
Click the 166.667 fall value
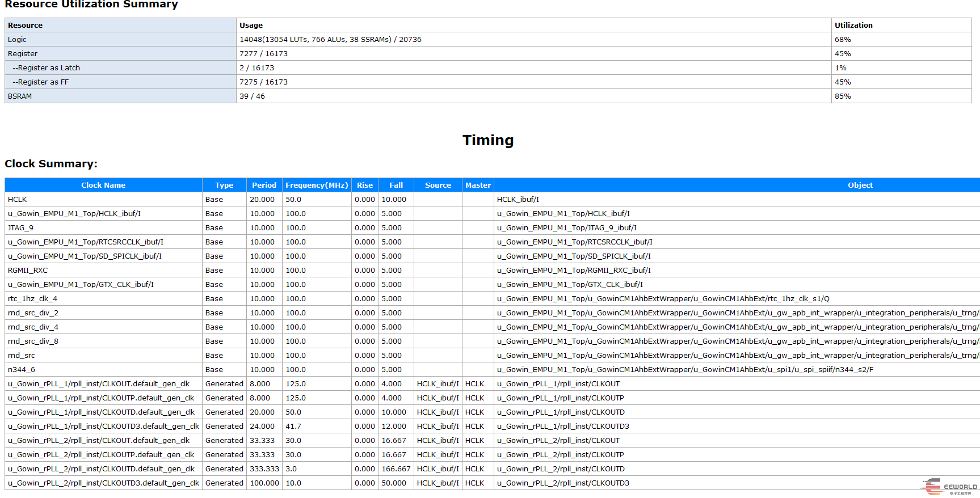click(x=396, y=469)
